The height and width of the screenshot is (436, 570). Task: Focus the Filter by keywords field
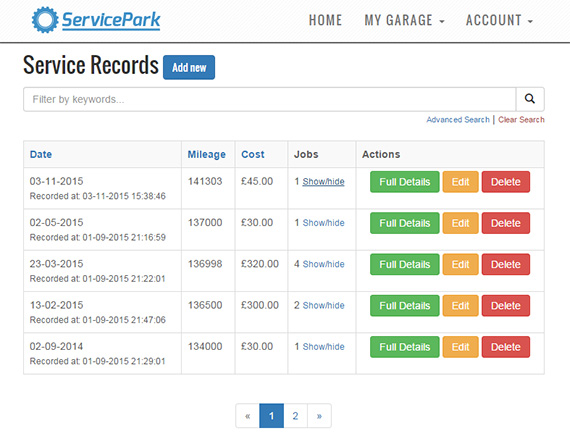[270, 99]
